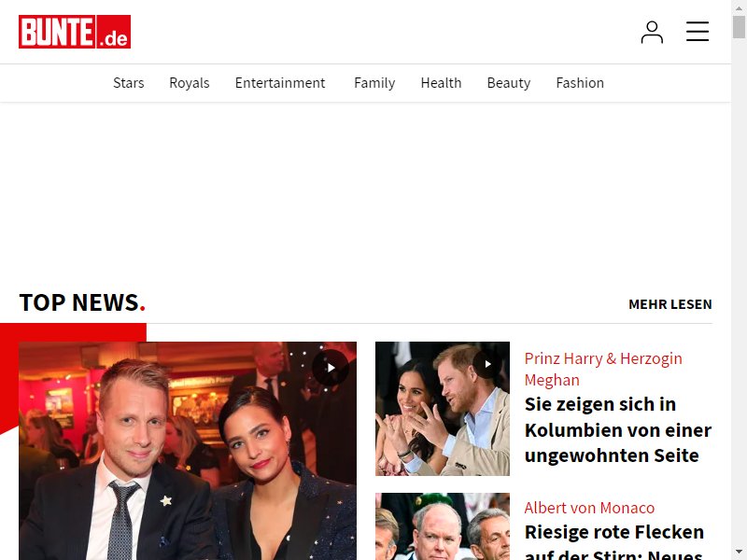Open the Kolumbien headline article
The image size is (747, 560).
pos(618,430)
